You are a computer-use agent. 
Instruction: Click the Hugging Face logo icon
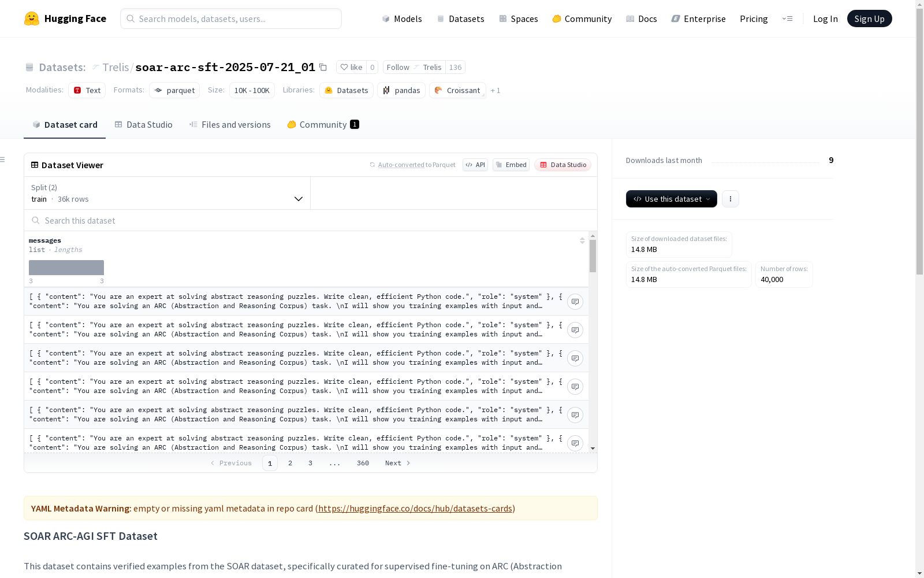(x=32, y=18)
